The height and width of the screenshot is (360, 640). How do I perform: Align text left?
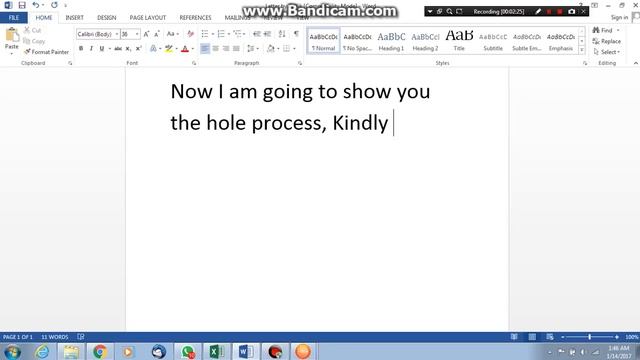pos(205,49)
